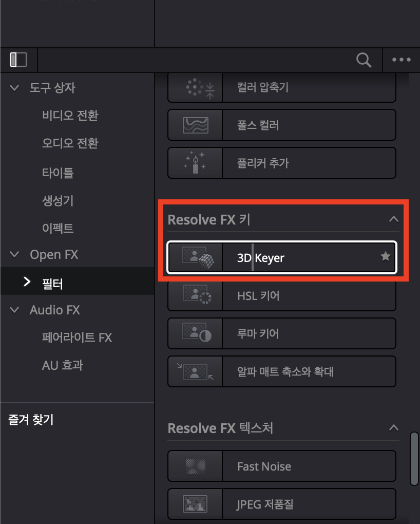
Task: Favorite 3D Keyer with star icon
Action: (385, 256)
